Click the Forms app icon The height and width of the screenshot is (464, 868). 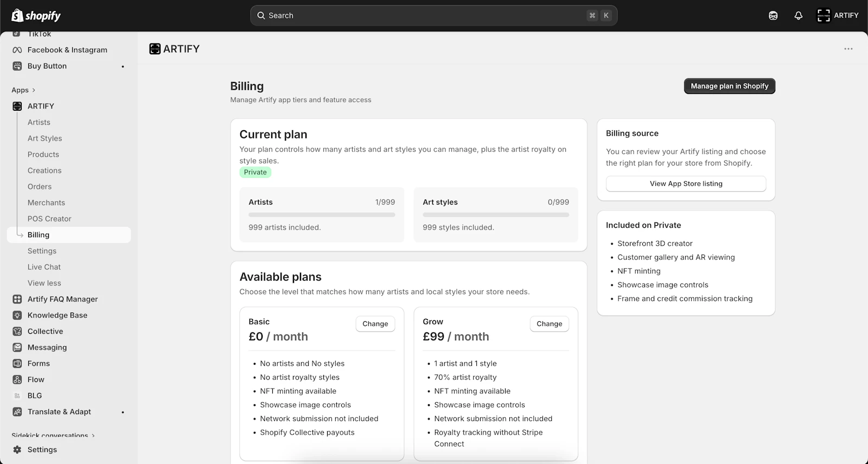tap(17, 364)
